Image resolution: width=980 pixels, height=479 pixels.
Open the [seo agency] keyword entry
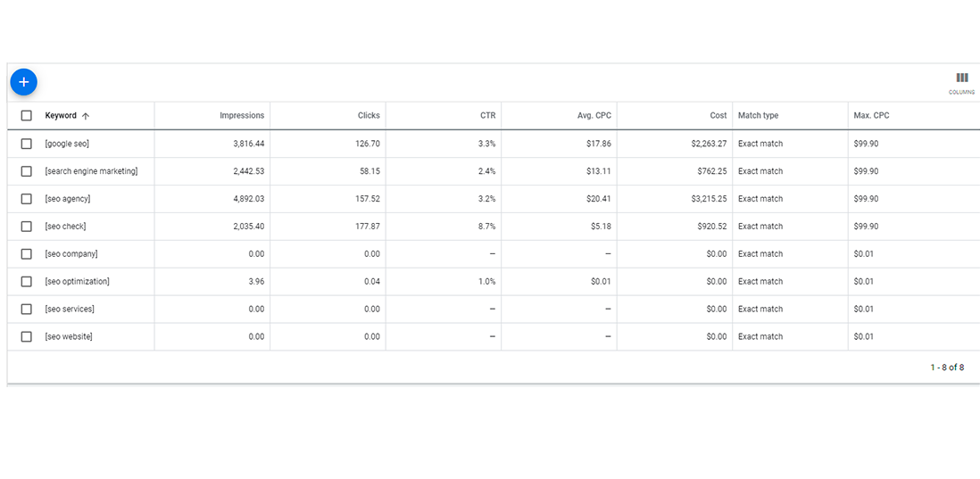(68, 199)
